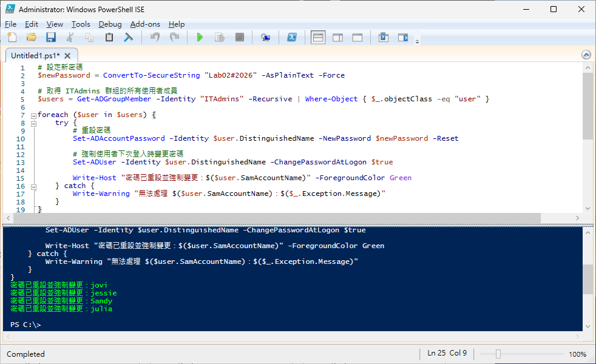Click the New Remote PowerShell Tab icon
596x364 pixels.
pos(265,38)
